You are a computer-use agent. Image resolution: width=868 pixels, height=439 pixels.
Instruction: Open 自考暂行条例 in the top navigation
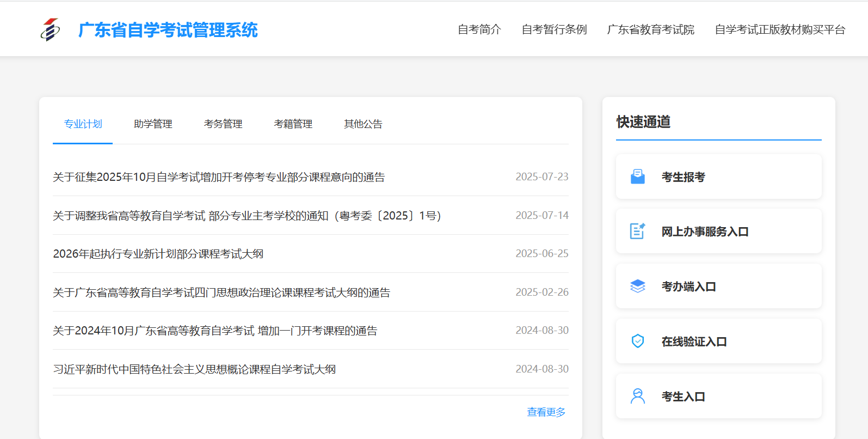click(x=554, y=29)
